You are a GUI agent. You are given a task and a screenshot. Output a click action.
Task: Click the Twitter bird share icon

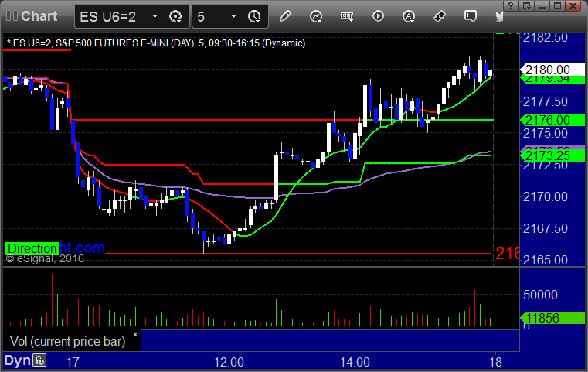click(499, 16)
